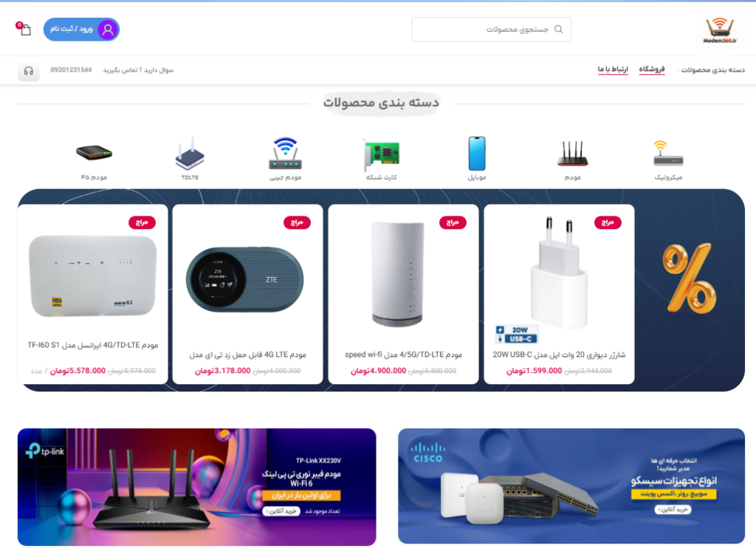Click the TP-Link XX230V banner buy button
Viewport: 756px width, 554px height.
tap(281, 511)
